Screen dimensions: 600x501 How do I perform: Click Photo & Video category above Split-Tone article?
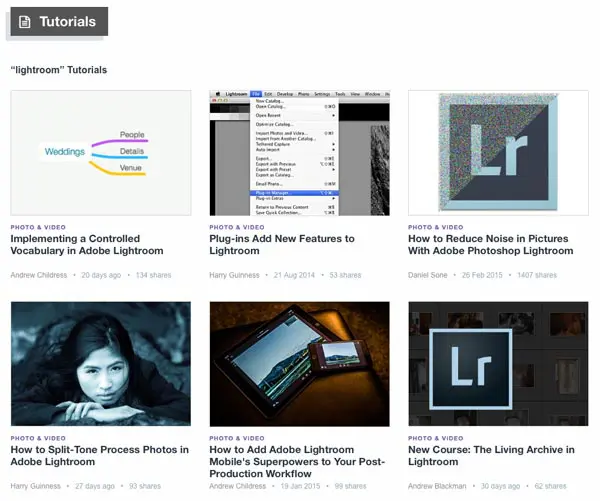[x=38, y=438]
